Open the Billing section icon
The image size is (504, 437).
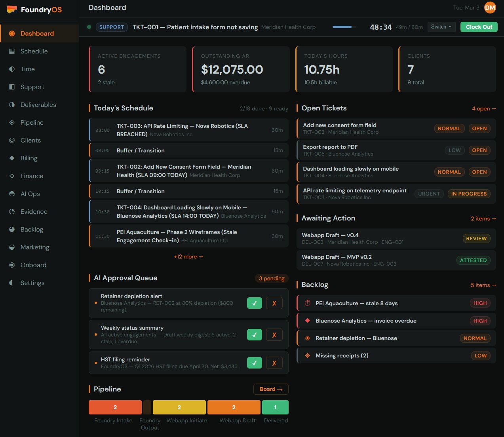click(x=12, y=158)
